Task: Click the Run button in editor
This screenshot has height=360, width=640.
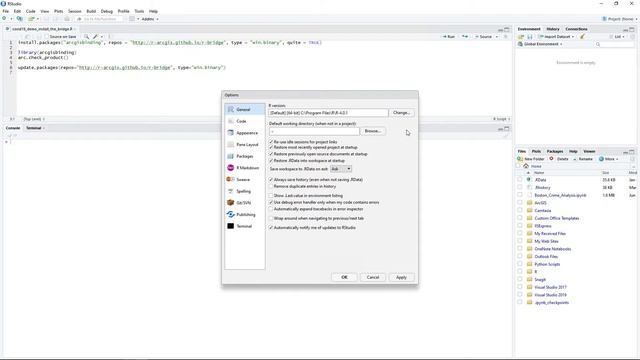Action: (449, 37)
